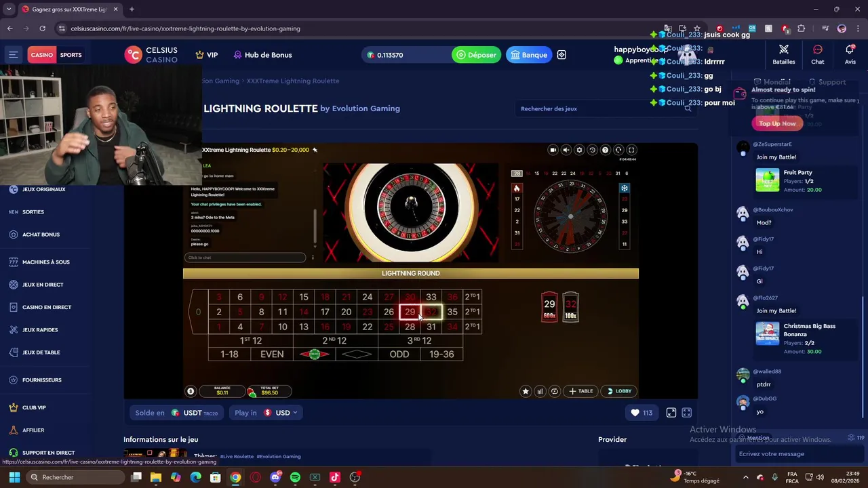Place bet on 19-36

(441, 354)
